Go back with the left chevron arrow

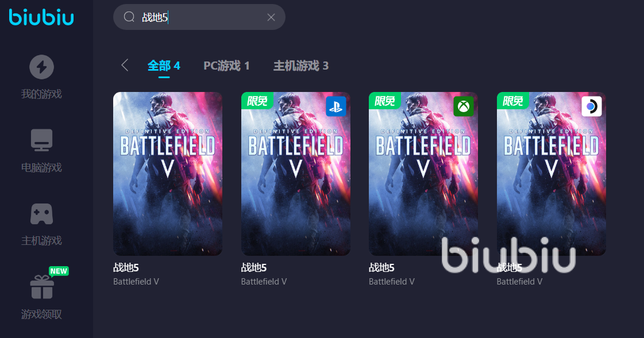[x=125, y=65]
